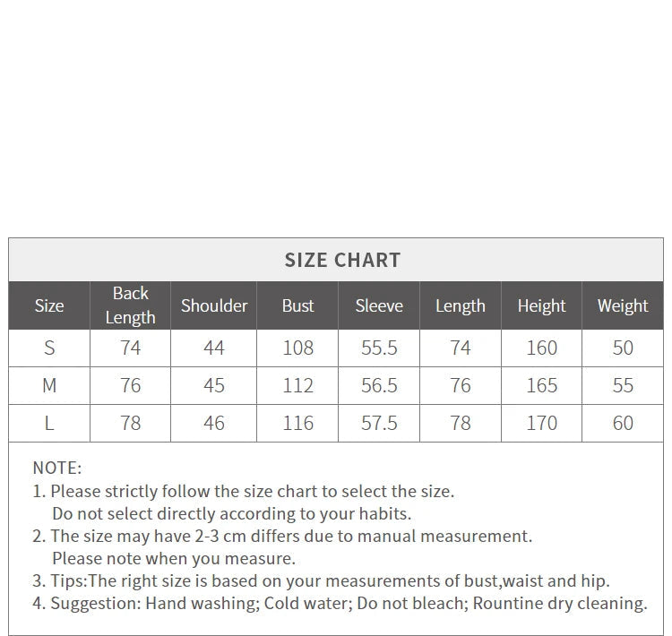Viewport: 672px width, 636px height.
Task: Select the weight value 55
Action: click(x=623, y=385)
